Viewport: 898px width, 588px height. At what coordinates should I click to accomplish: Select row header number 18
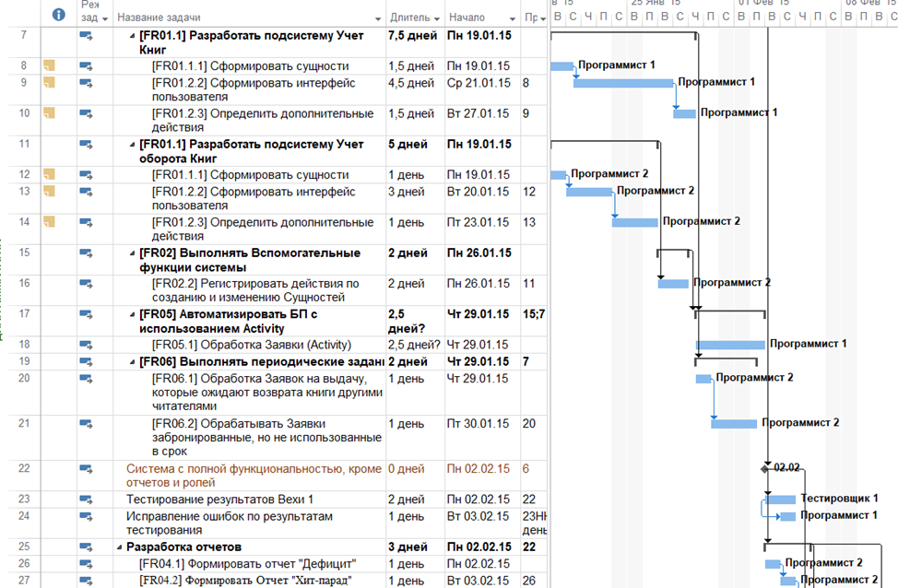coord(24,344)
